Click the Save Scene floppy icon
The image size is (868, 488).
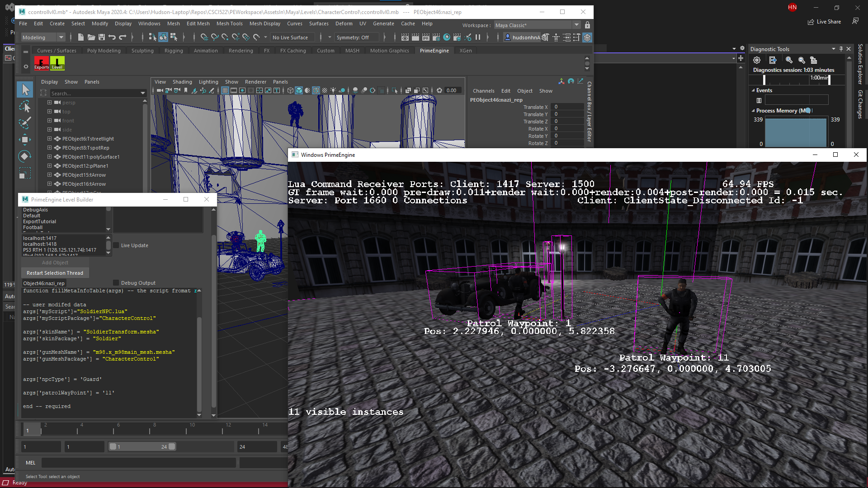click(101, 38)
